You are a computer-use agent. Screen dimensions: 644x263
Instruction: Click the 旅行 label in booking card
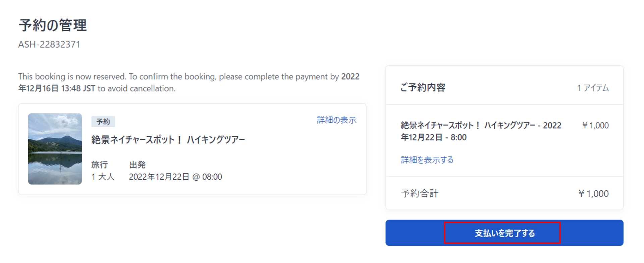tap(100, 165)
